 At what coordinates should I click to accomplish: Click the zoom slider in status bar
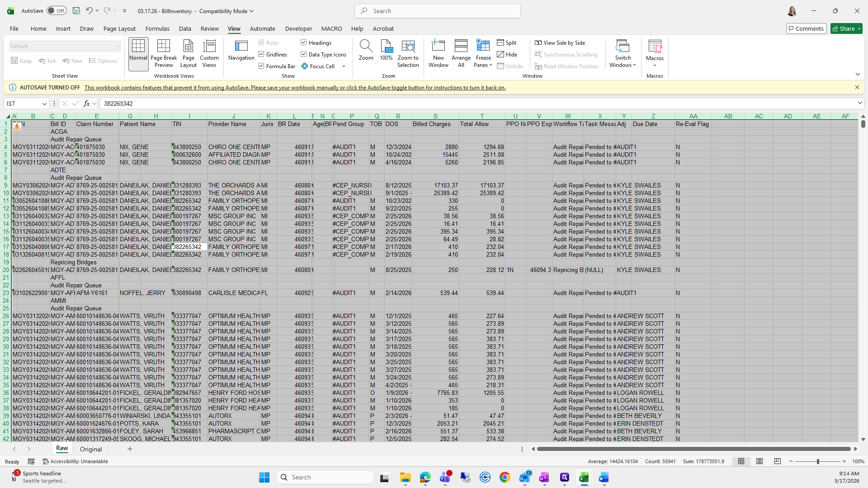(817, 461)
